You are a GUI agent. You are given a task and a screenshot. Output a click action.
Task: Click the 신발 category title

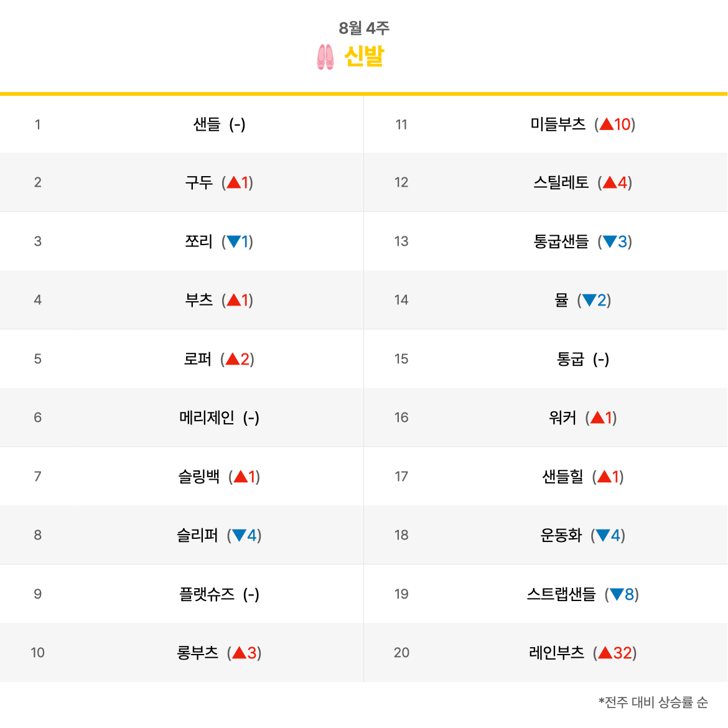(364, 56)
